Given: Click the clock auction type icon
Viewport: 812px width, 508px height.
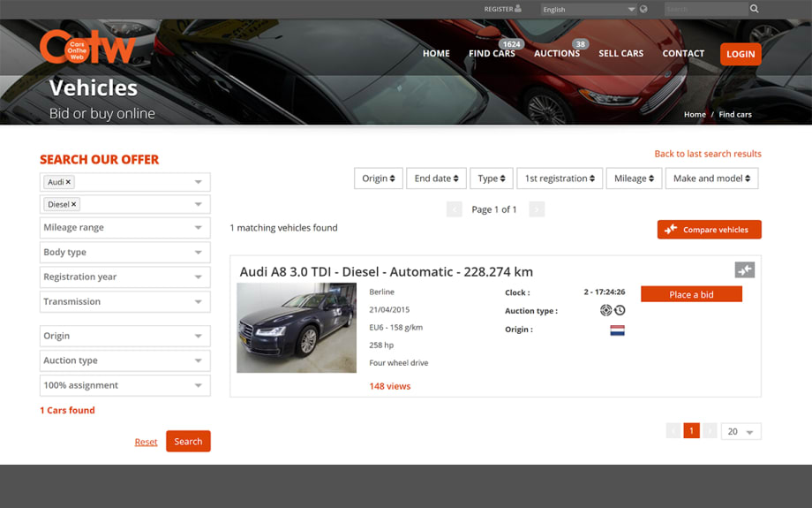Looking at the screenshot, I should point(620,310).
